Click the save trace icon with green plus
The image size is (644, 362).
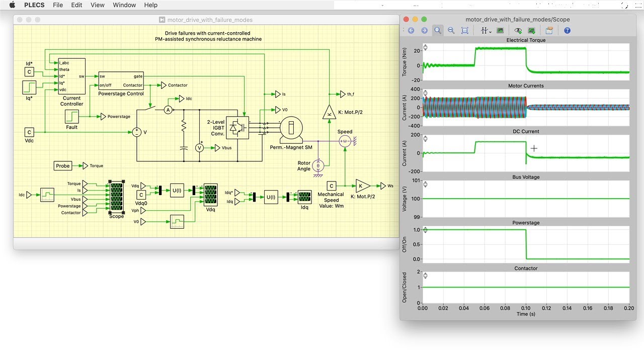(x=531, y=31)
